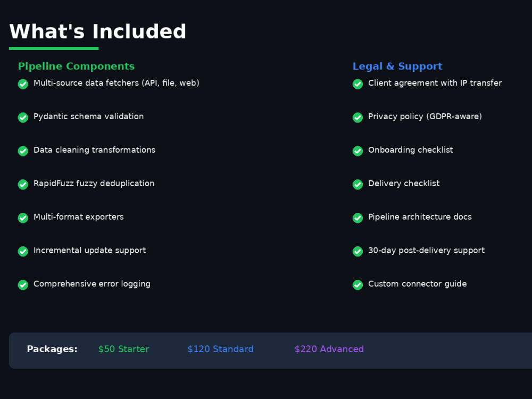
Task: Click the text Onboarding checklist
Action: (x=411, y=150)
